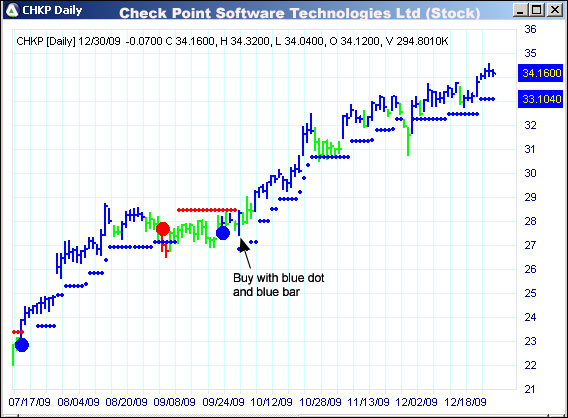Click the 35 price axis label

[x=530, y=53]
